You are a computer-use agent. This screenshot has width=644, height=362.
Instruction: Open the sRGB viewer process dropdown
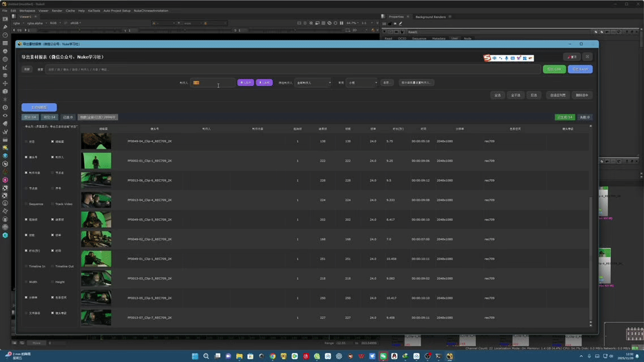(x=76, y=23)
